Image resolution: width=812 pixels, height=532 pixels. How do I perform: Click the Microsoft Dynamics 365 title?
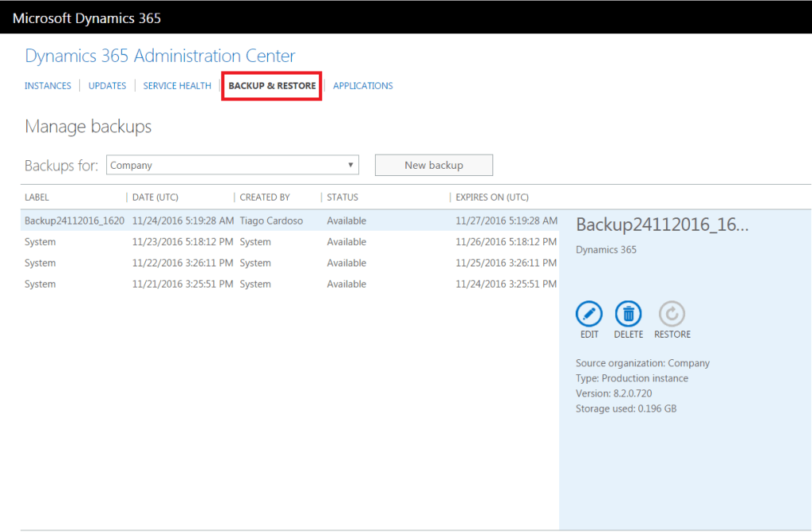[x=87, y=17]
